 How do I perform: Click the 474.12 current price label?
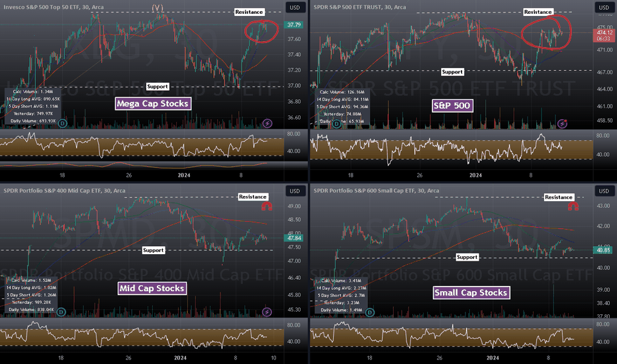point(604,32)
